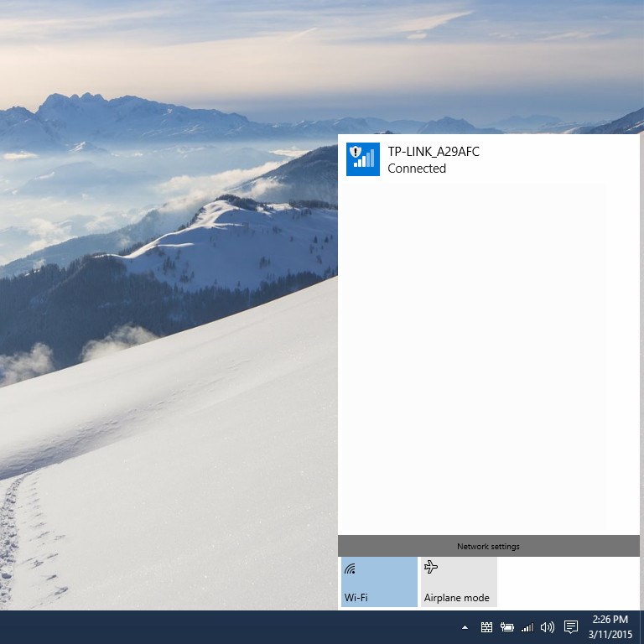Toggle the Wi-Fi quick action tile
644x644 pixels.
point(379,582)
